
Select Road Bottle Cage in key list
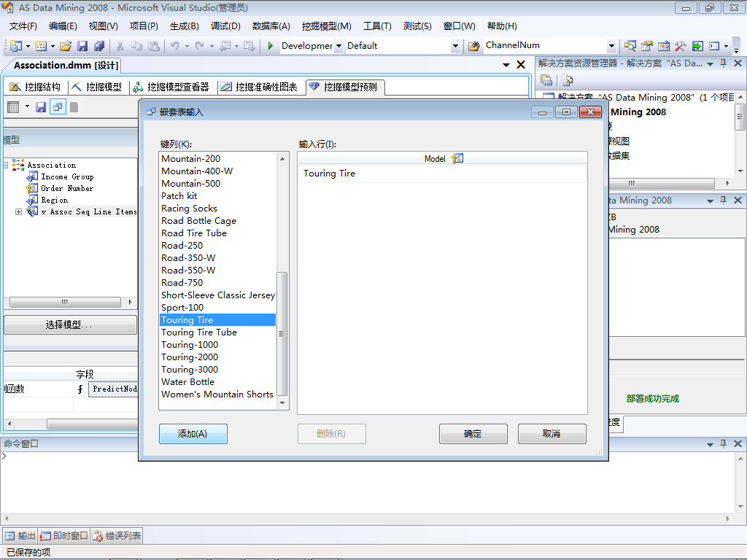point(217,221)
